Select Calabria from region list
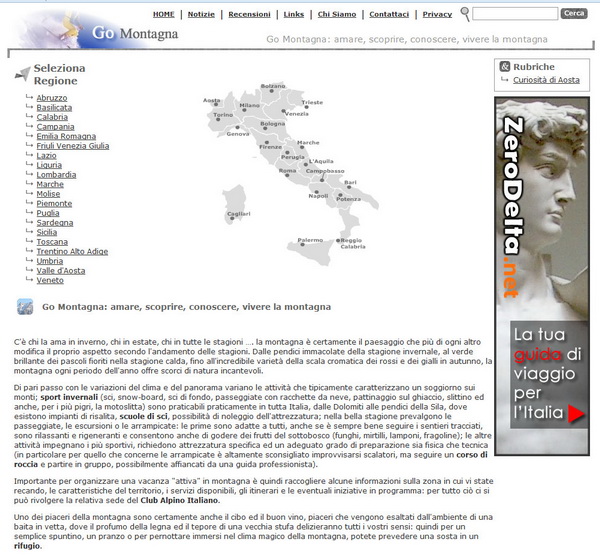Screen dimensions: 600x556 (52, 117)
